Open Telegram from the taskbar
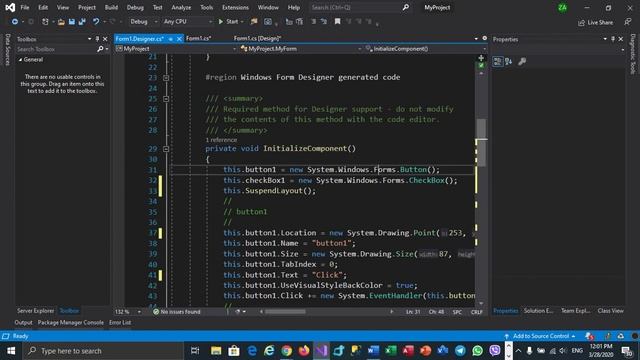Screen dimensions: 640x360 [460, 351]
